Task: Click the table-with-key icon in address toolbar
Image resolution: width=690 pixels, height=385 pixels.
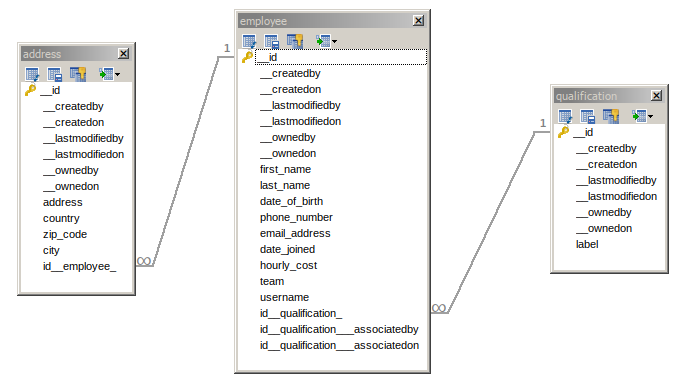Action: (x=78, y=74)
